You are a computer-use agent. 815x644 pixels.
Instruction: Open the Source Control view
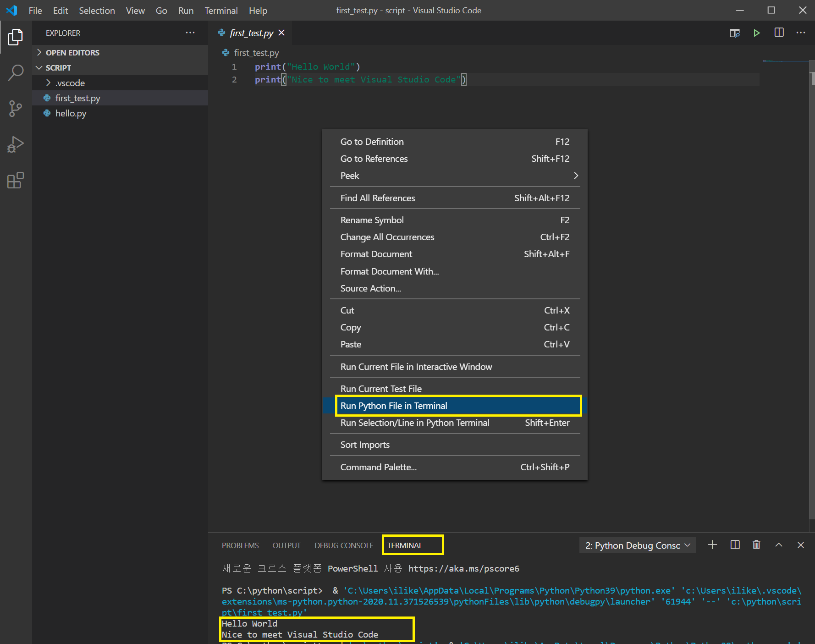[x=16, y=109]
